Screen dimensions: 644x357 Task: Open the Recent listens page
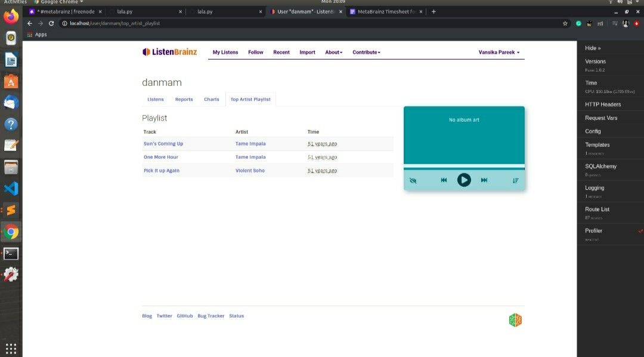[281, 52]
